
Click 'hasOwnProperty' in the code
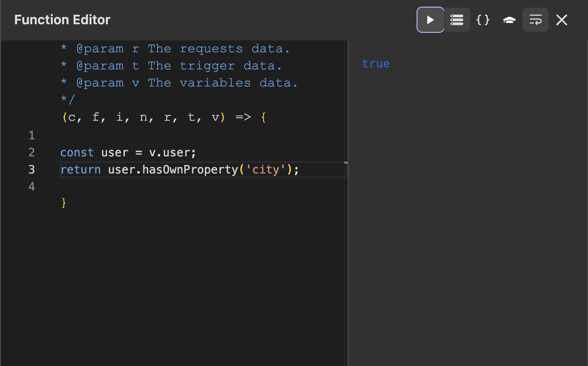pos(190,170)
